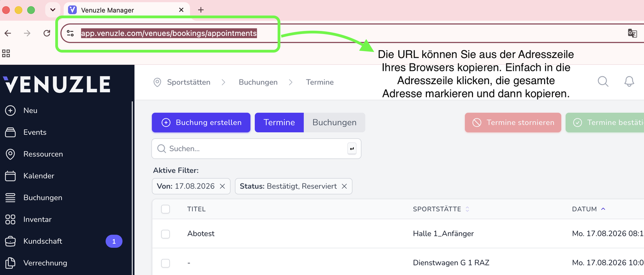Open Kundschaft in the sidebar
The image size is (644, 275).
click(x=43, y=241)
